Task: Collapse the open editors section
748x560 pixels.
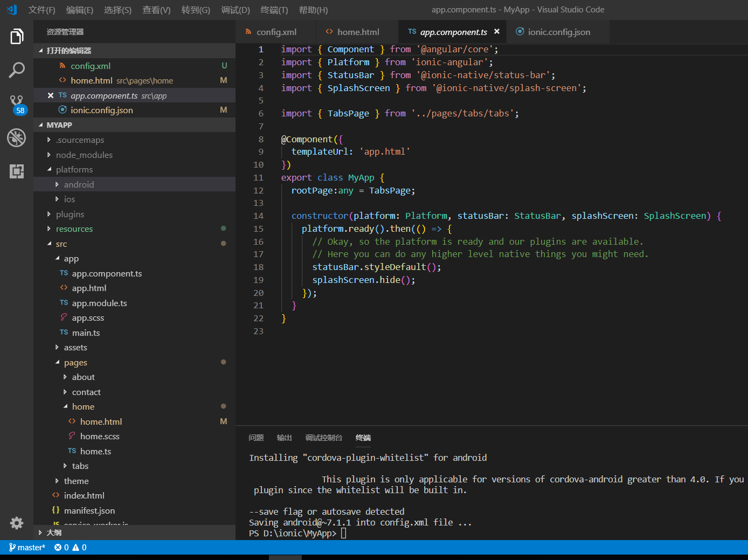Action: pos(68,51)
